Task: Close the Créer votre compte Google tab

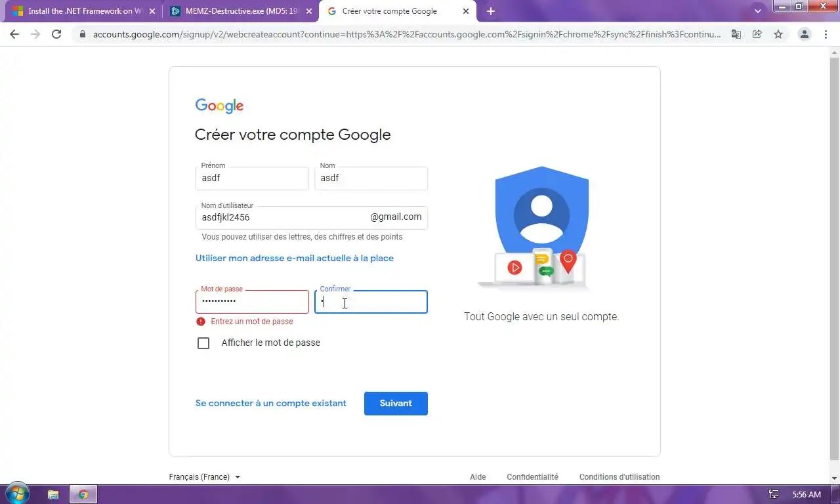Action: [466, 11]
